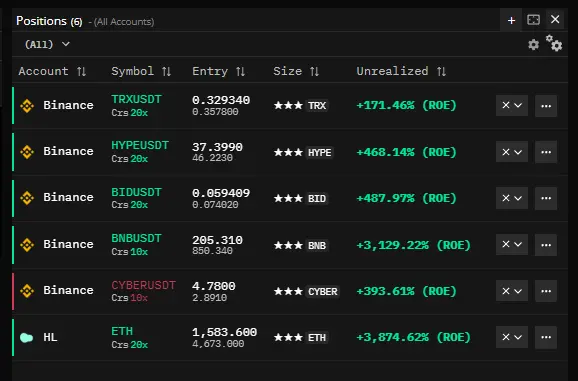
Task: Select the TRXUSDT symbol
Action: click(136, 99)
